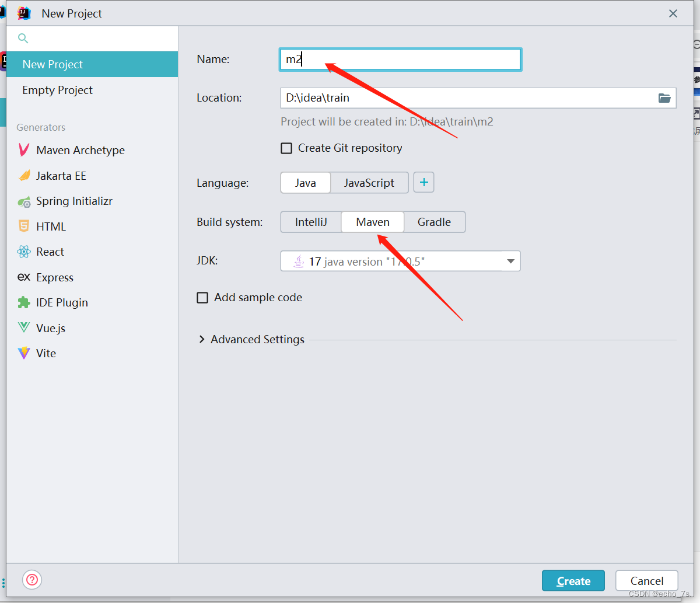Select the Jakarta EE generator
This screenshot has height=603, width=700.
61,176
